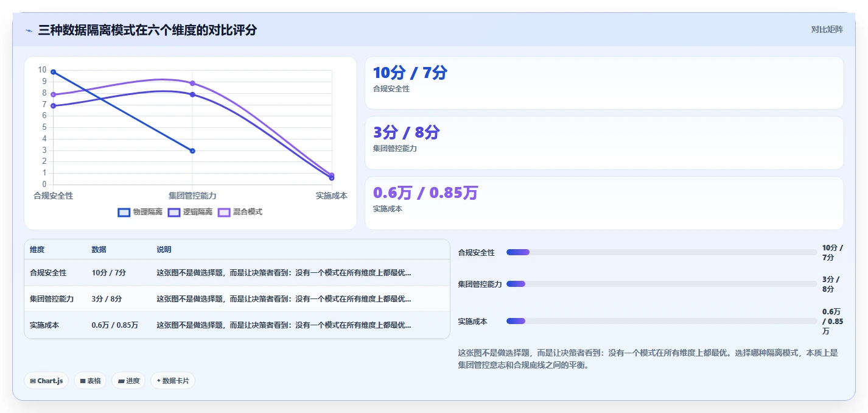Click the 数据 table column header
Viewport: 868px width, 413px height.
[x=99, y=250]
